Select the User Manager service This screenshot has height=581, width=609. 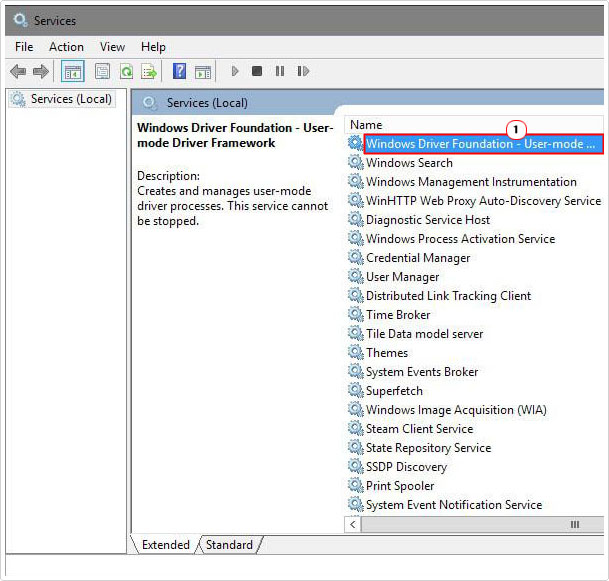pos(402,277)
